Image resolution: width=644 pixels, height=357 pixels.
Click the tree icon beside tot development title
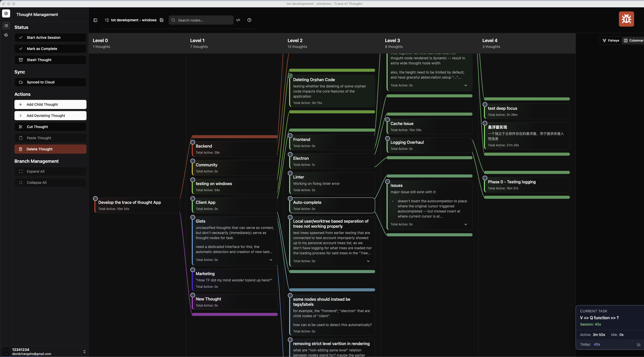pyautogui.click(x=107, y=20)
